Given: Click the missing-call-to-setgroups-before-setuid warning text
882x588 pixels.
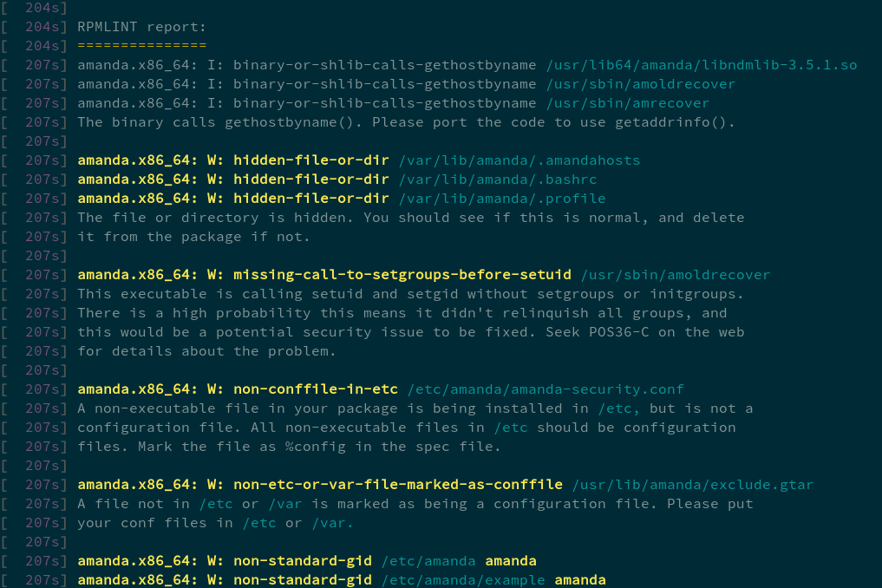Looking at the screenshot, I should point(402,275).
